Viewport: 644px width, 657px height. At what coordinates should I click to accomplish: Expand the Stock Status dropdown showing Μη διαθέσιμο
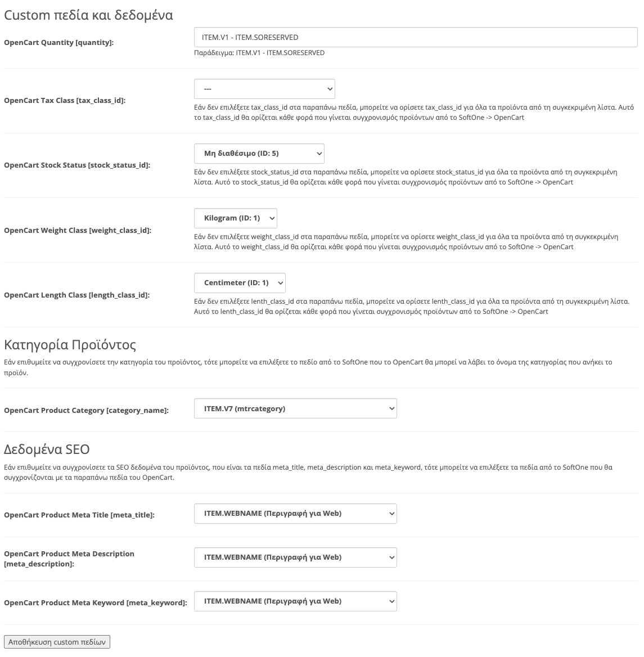click(x=259, y=154)
